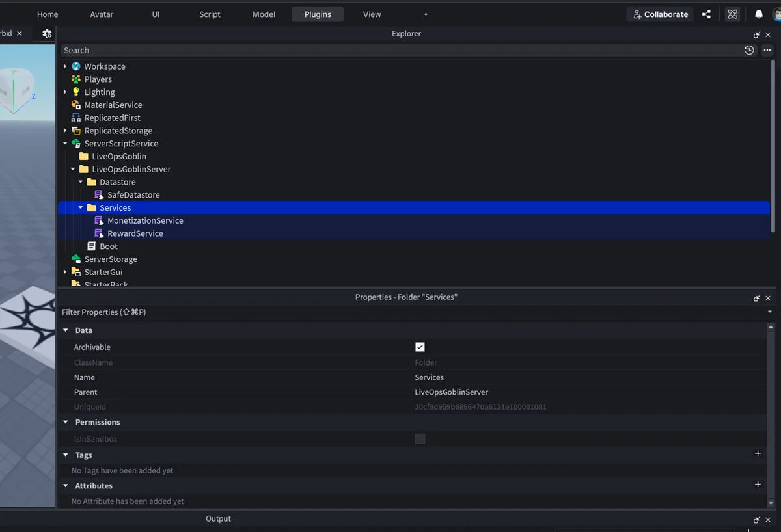This screenshot has height=532, width=781.
Task: Click the ServerStorage icon
Action: pyautogui.click(x=76, y=259)
